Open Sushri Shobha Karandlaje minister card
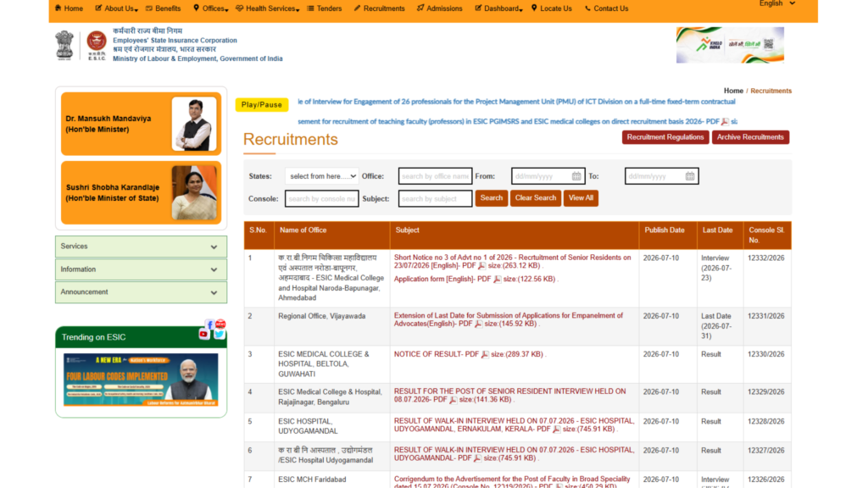This screenshot has height=488, width=868. pos(142,192)
